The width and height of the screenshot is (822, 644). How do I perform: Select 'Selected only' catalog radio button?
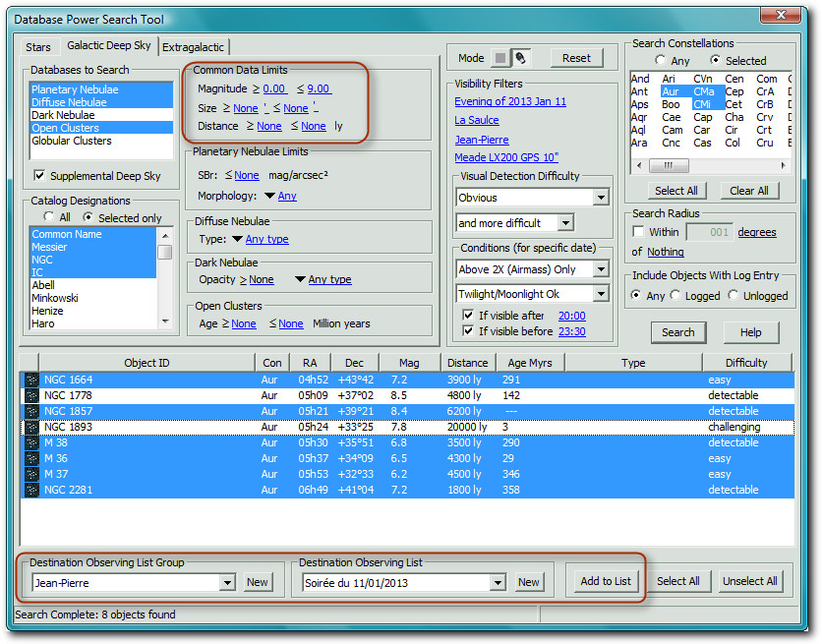[88, 216]
